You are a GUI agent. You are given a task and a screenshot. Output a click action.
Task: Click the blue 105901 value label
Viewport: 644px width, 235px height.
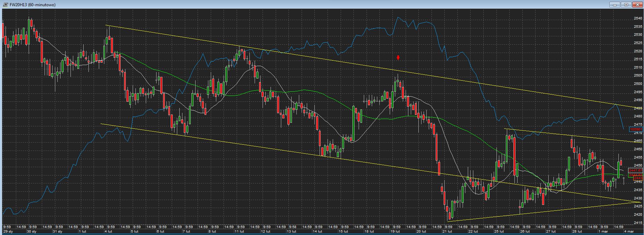[636, 129]
